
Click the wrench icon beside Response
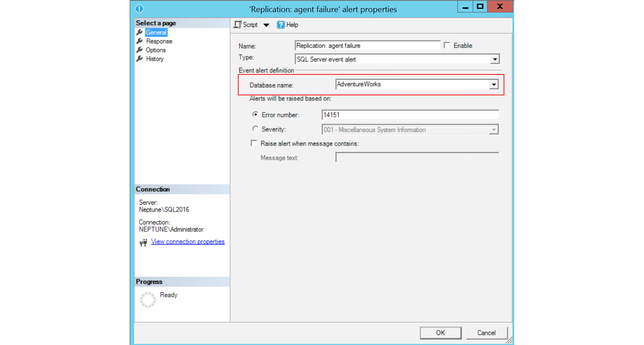tap(140, 41)
